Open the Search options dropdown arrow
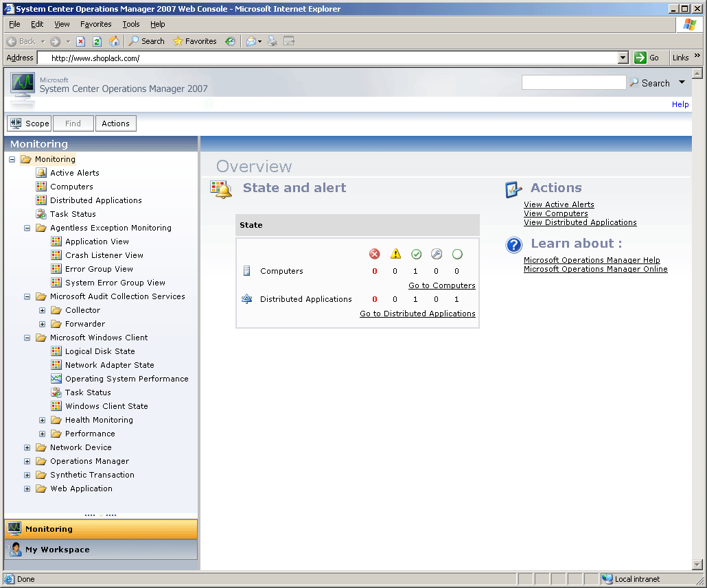This screenshot has width=707, height=588. 682,82
